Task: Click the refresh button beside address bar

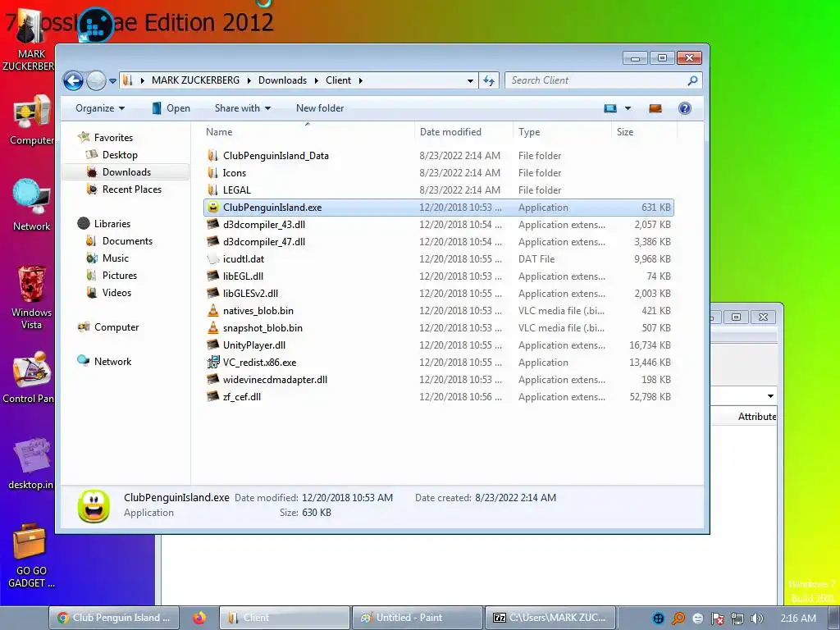Action: (x=489, y=80)
